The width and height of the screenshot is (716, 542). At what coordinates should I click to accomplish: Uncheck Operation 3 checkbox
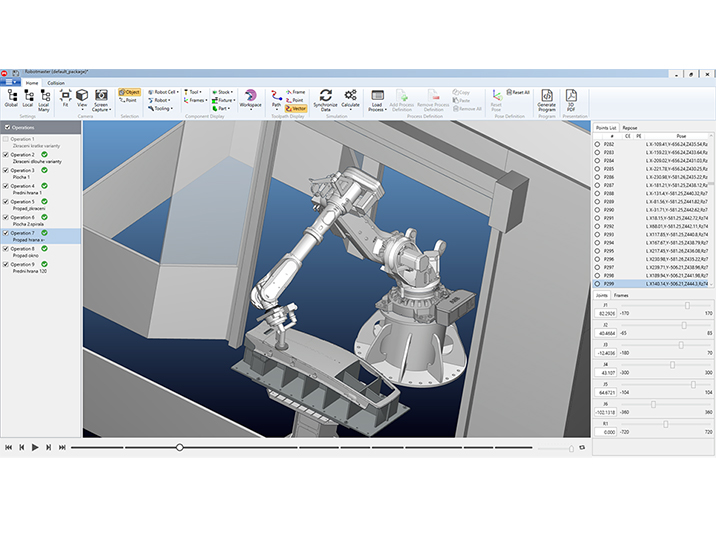[x=6, y=170]
